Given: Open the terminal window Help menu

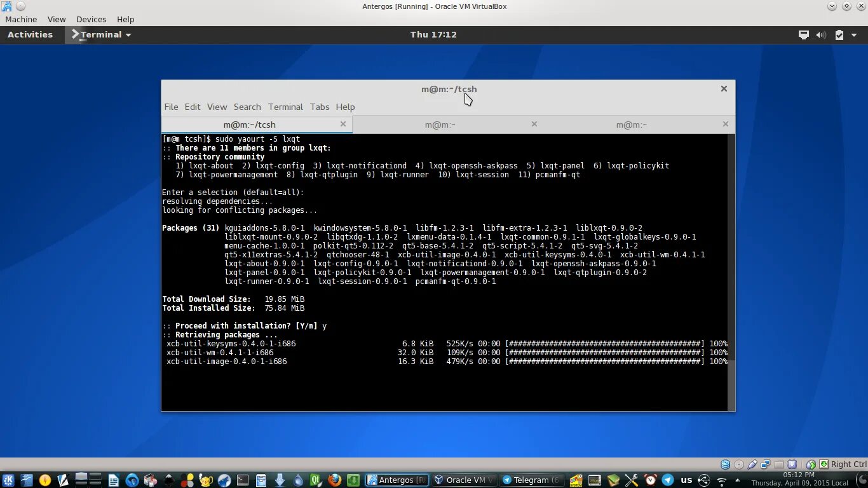Looking at the screenshot, I should point(345,107).
